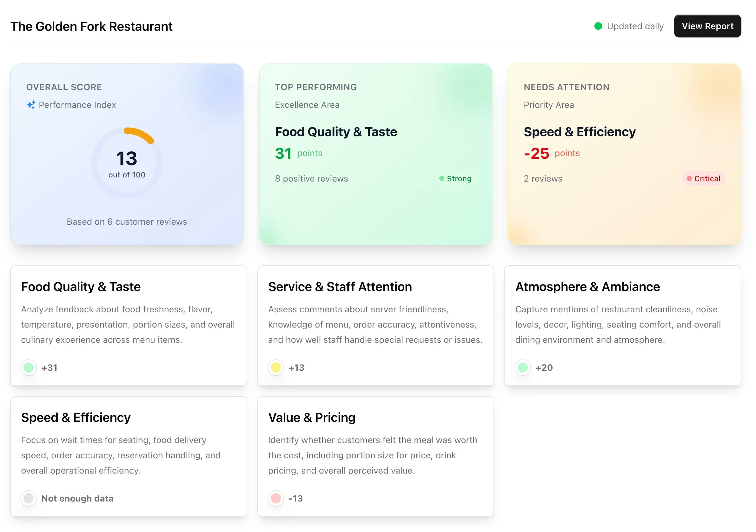Click the sparkle icon beside Performance Index
The image size is (756, 532).
point(31,105)
